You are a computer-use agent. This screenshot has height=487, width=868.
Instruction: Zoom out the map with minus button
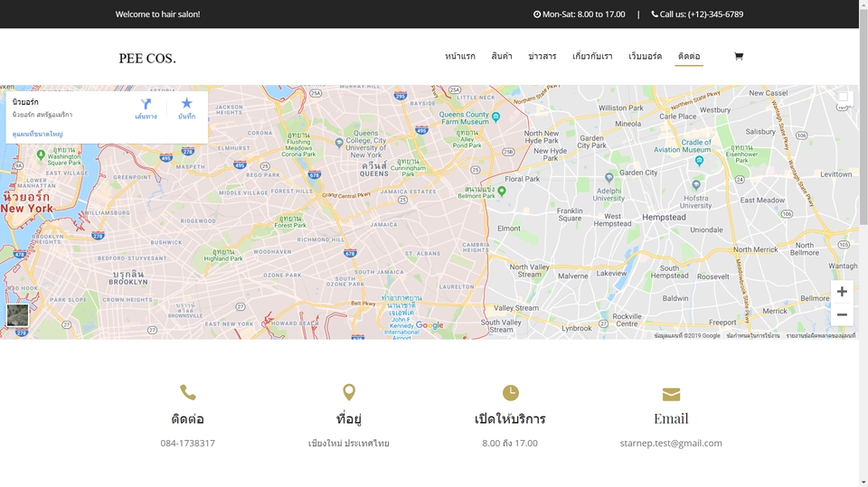coord(842,315)
